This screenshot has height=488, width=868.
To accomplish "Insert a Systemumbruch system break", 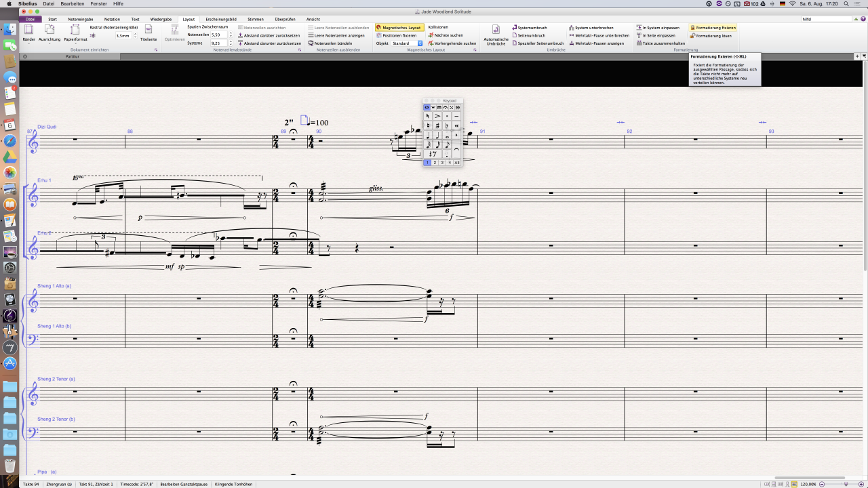I will [x=530, y=28].
